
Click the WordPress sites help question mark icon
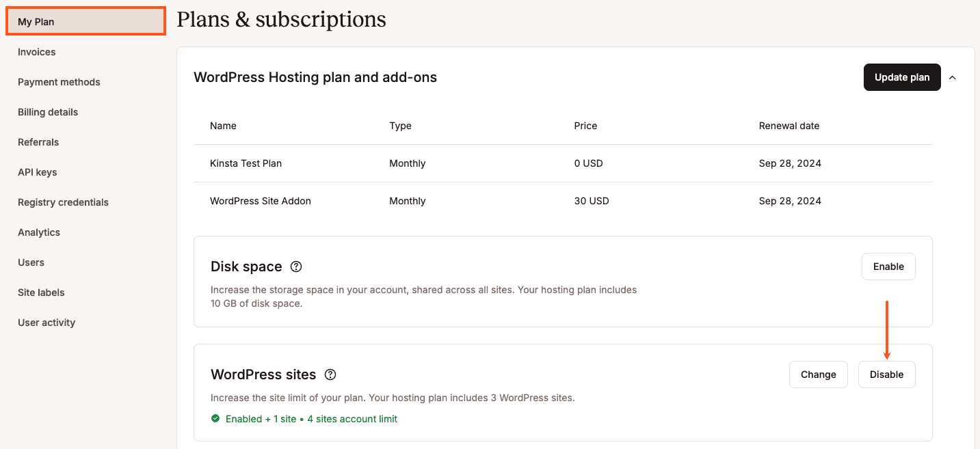point(330,375)
